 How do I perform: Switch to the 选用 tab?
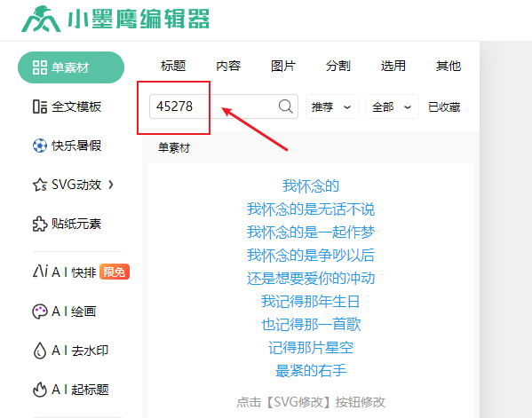click(x=393, y=66)
